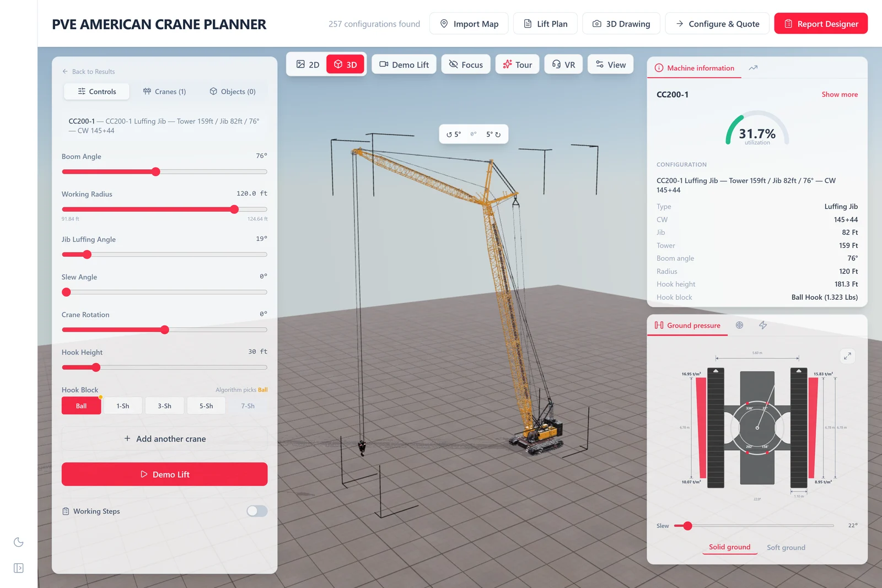
Task: Click the Ball Hook (1.323 Lbs) value
Action: 825,297
